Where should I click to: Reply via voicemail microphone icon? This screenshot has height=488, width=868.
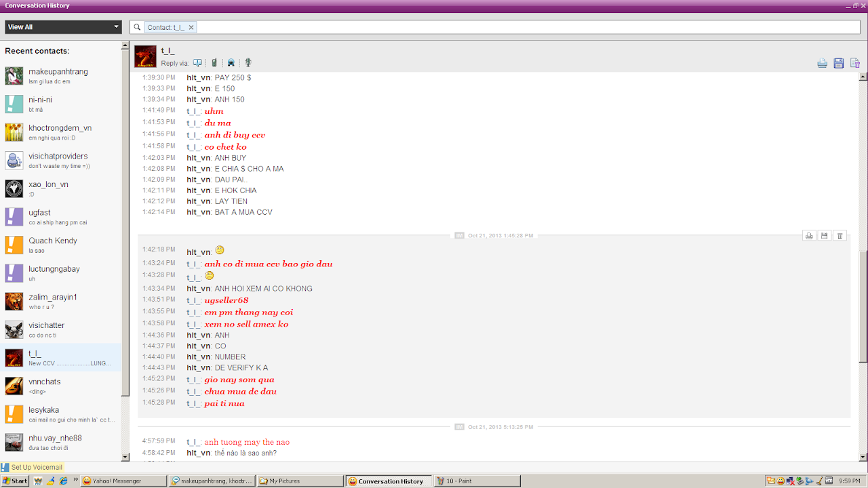(248, 63)
